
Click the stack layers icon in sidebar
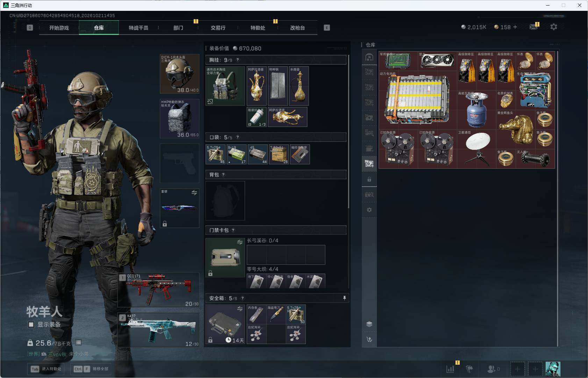pos(369,324)
